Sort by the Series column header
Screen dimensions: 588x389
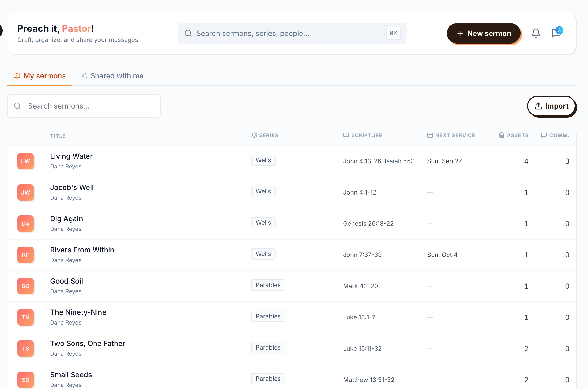(x=265, y=135)
